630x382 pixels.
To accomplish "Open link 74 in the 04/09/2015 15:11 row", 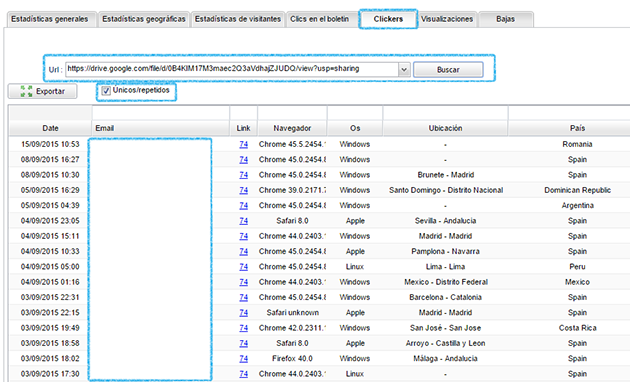I will 243,236.
